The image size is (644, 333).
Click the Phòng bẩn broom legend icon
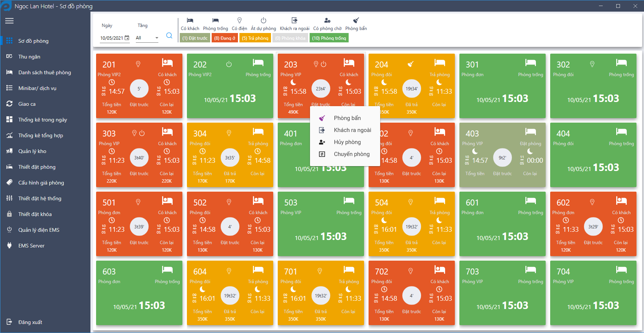[356, 20]
